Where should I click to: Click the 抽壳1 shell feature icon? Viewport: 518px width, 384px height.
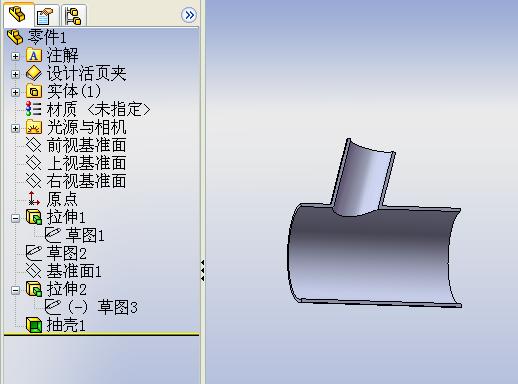pyautogui.click(x=34, y=325)
